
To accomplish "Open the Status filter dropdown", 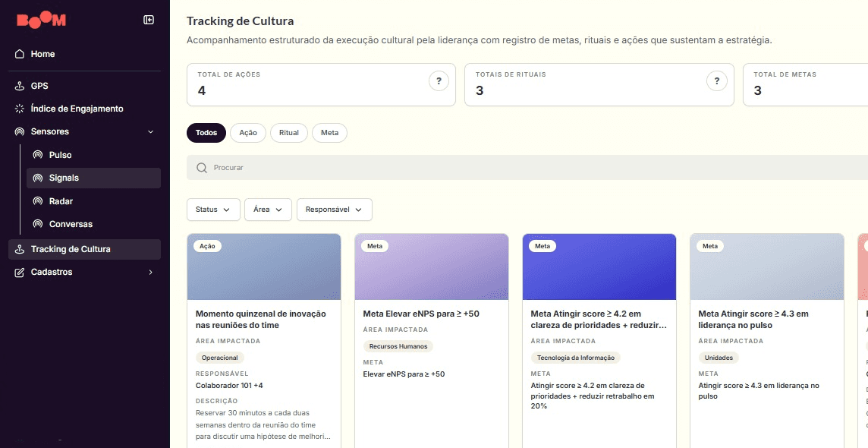I will [213, 210].
